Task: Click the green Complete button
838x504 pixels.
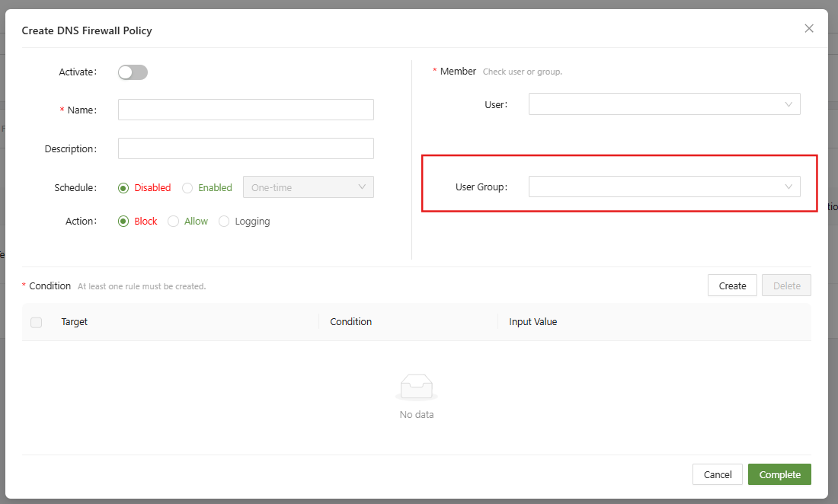Action: click(779, 474)
